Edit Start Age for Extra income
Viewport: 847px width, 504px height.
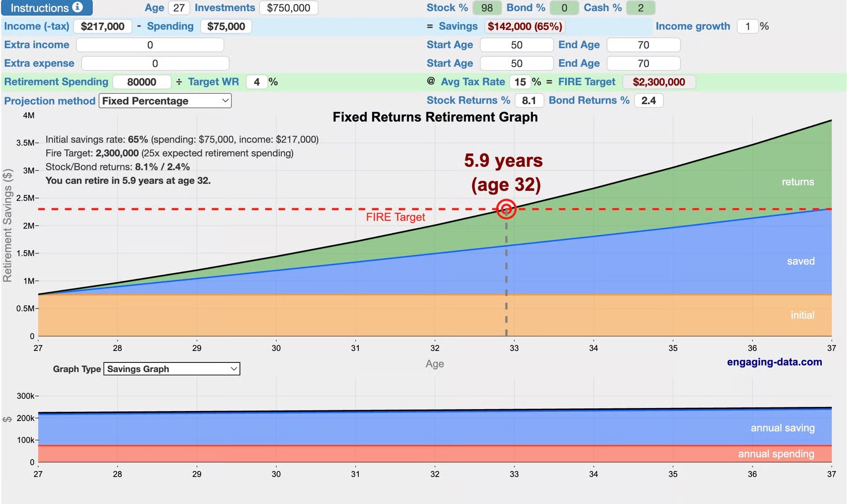coord(517,45)
